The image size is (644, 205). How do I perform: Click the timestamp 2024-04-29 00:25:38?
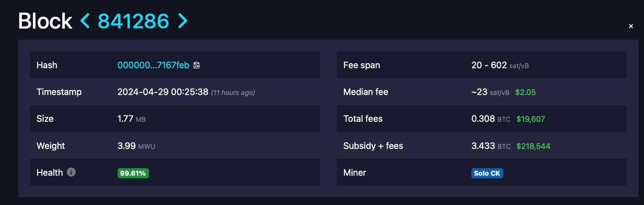pyautogui.click(x=163, y=92)
